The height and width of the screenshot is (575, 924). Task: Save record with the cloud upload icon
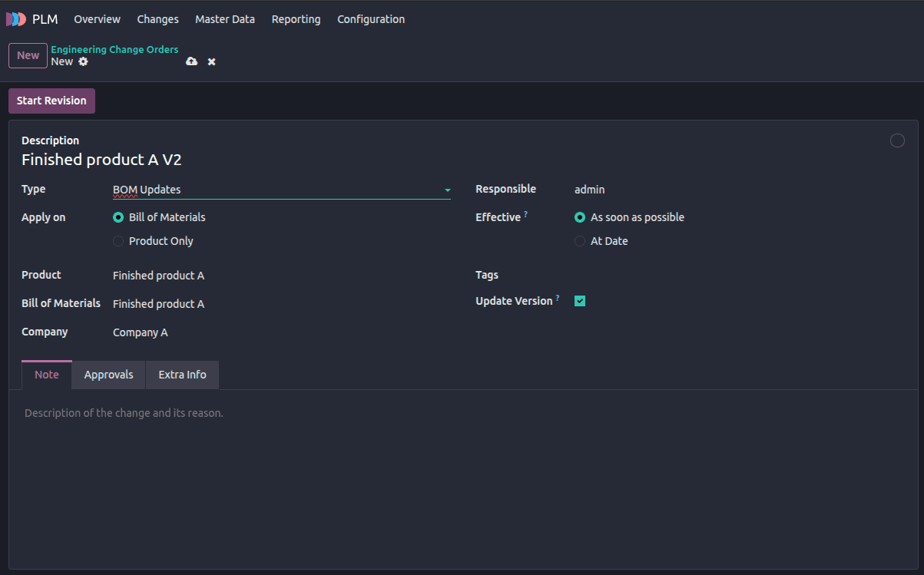tap(191, 61)
